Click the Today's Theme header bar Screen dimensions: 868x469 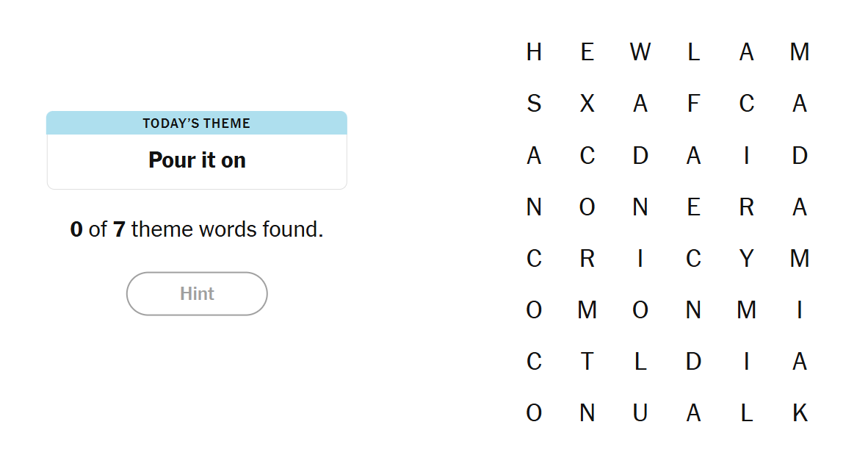tap(197, 123)
